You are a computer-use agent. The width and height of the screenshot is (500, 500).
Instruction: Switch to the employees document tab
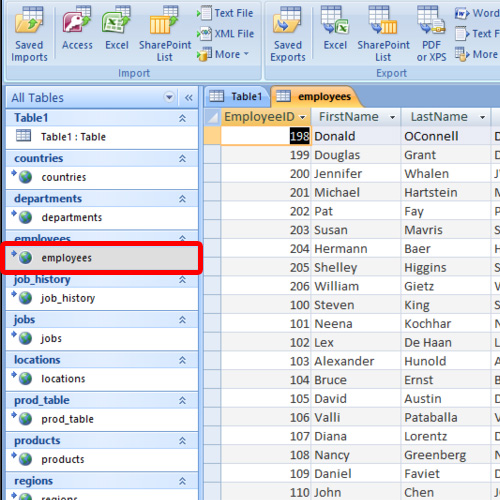pos(315,97)
